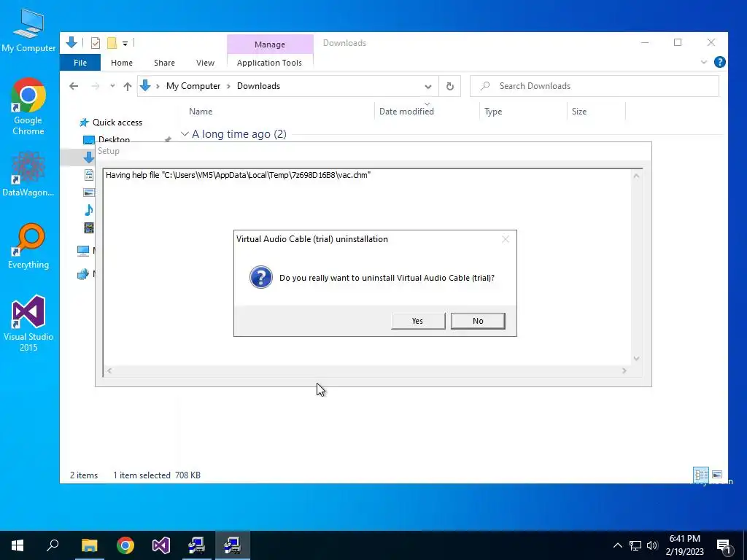Open Visual Studio 2015 desktop shortcut
This screenshot has width=747, height=560.
click(28, 324)
